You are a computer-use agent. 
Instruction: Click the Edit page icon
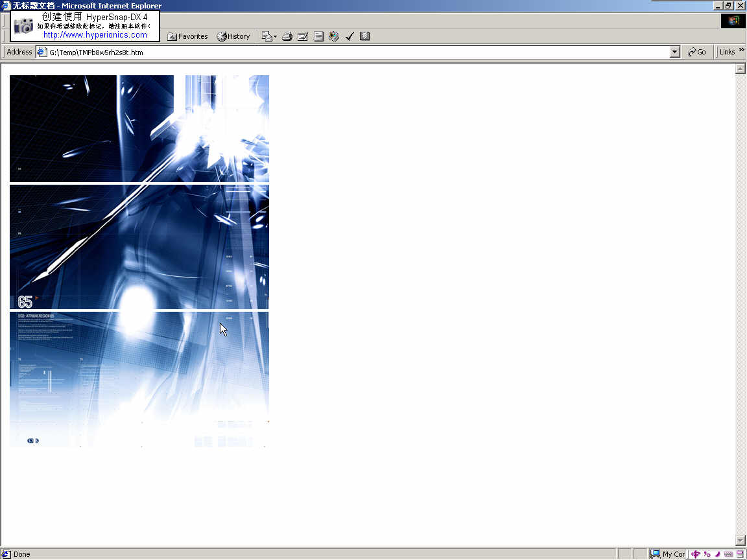click(x=303, y=36)
